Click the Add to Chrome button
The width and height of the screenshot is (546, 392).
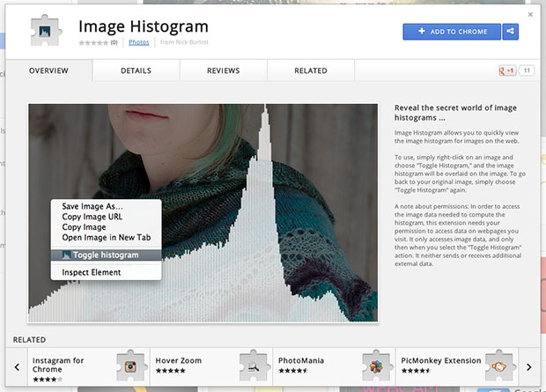(x=452, y=32)
